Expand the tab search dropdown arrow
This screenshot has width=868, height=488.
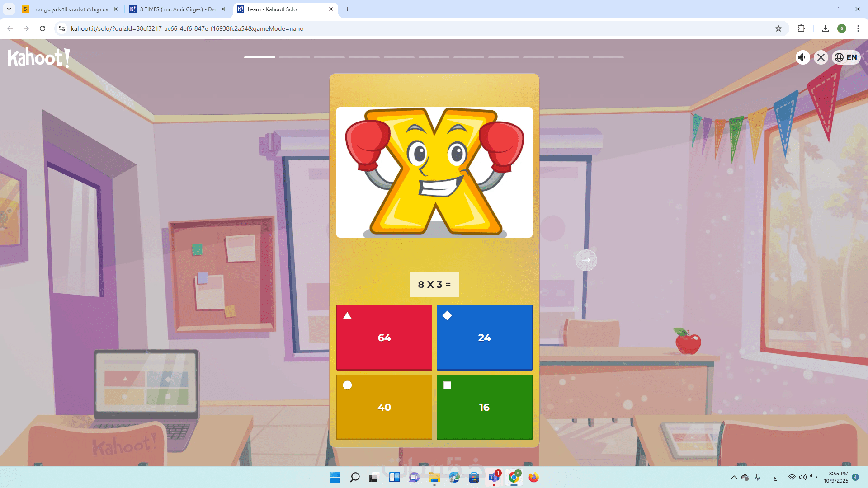coord(9,9)
